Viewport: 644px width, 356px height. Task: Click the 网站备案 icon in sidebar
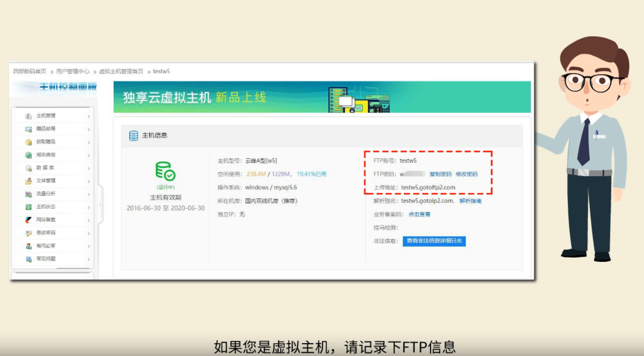coord(28,220)
